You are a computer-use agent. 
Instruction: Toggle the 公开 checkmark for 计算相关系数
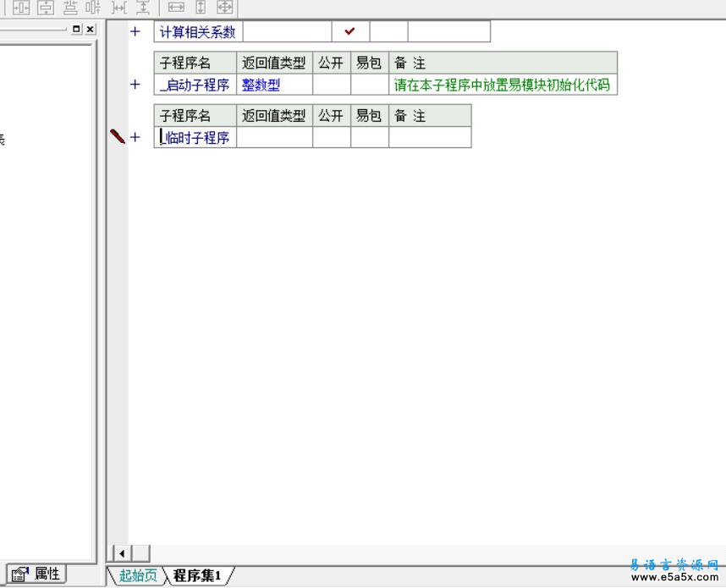point(350,32)
